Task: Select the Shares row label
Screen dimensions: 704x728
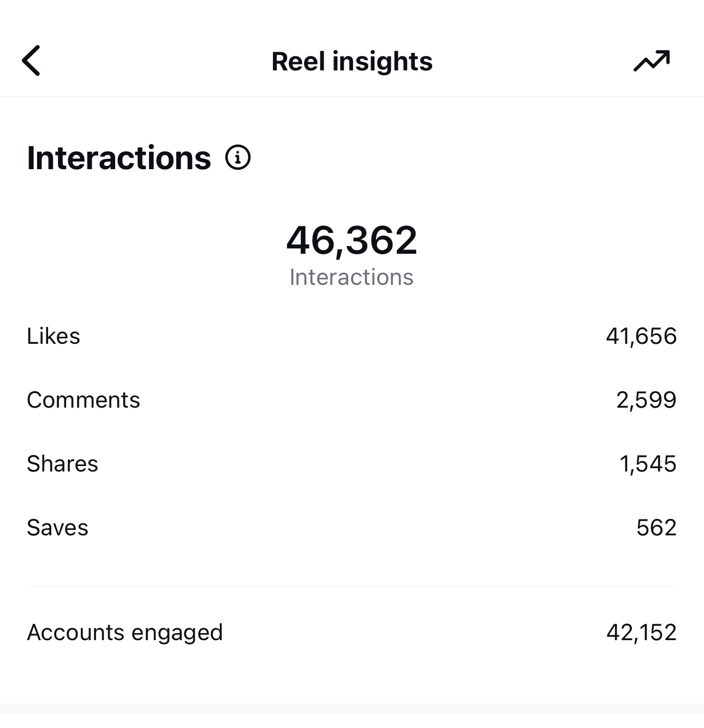Action: click(x=62, y=464)
